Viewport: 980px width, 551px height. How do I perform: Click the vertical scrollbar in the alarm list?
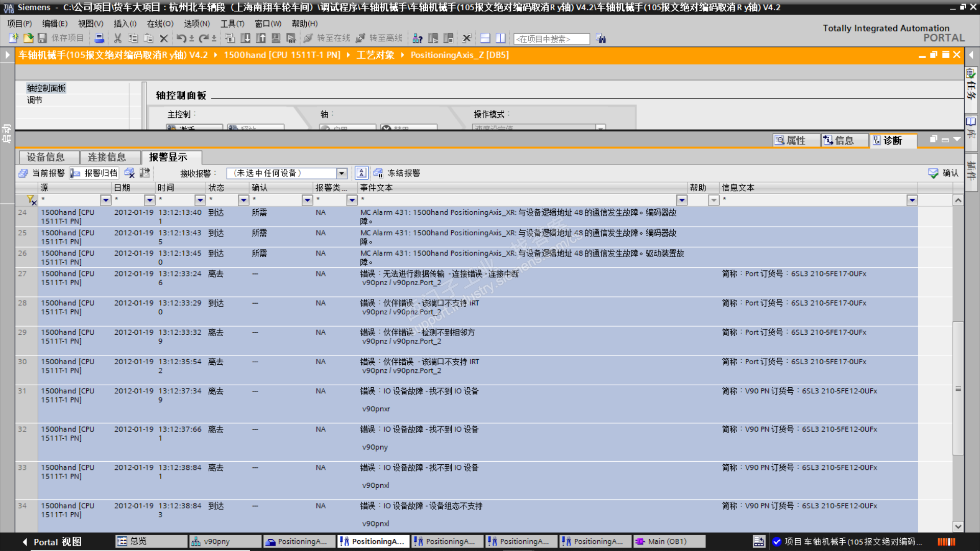click(958, 388)
